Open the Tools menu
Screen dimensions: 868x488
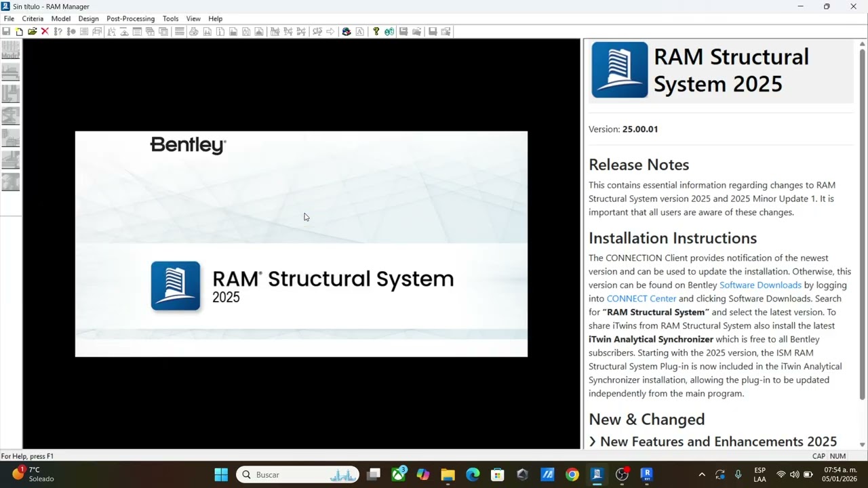point(170,18)
